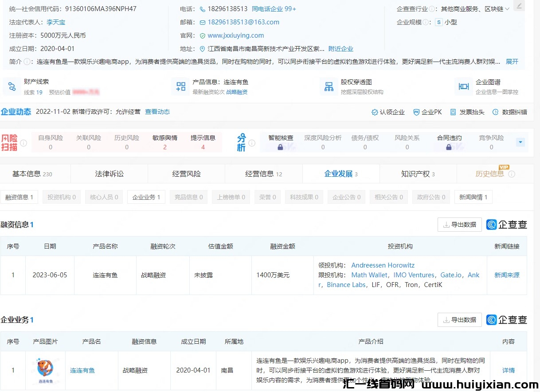The height and width of the screenshot is (392, 540).
Task: Expand the industry dropdown after 区块链
Action: click(507, 9)
